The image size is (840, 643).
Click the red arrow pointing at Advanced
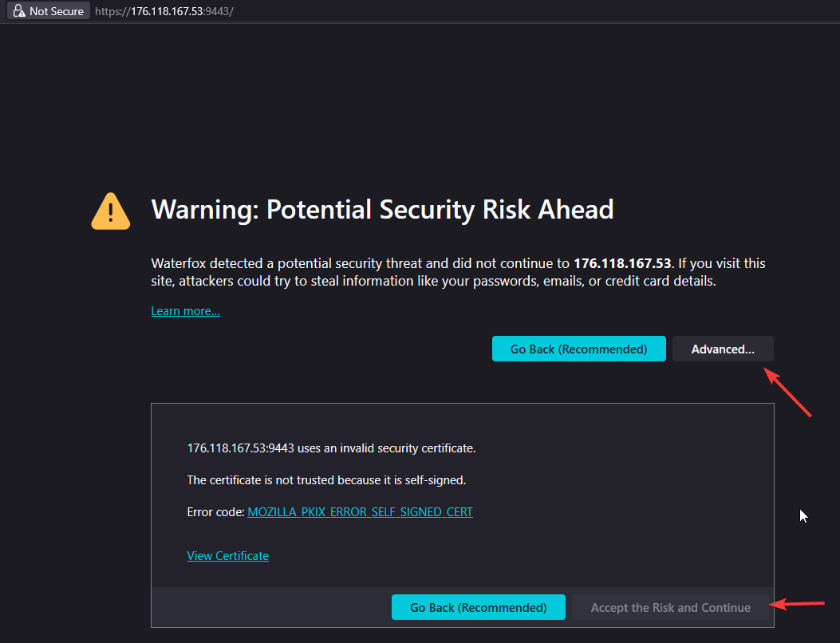(789, 393)
